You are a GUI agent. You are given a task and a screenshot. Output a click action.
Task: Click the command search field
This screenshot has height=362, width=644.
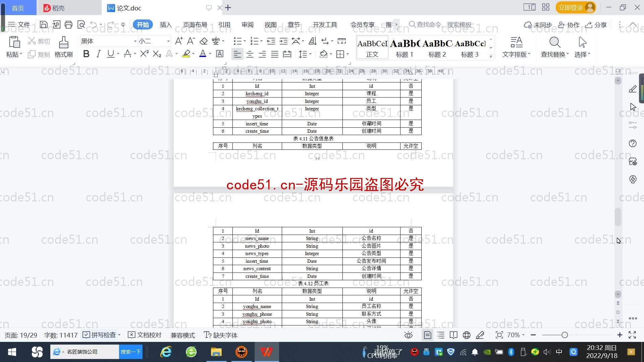[x=440, y=24]
